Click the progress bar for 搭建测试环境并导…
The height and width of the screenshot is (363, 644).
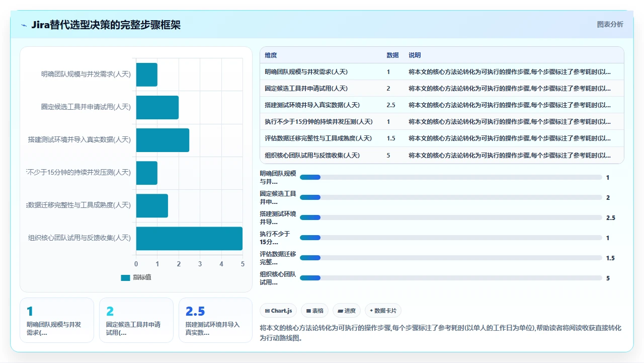coord(451,217)
